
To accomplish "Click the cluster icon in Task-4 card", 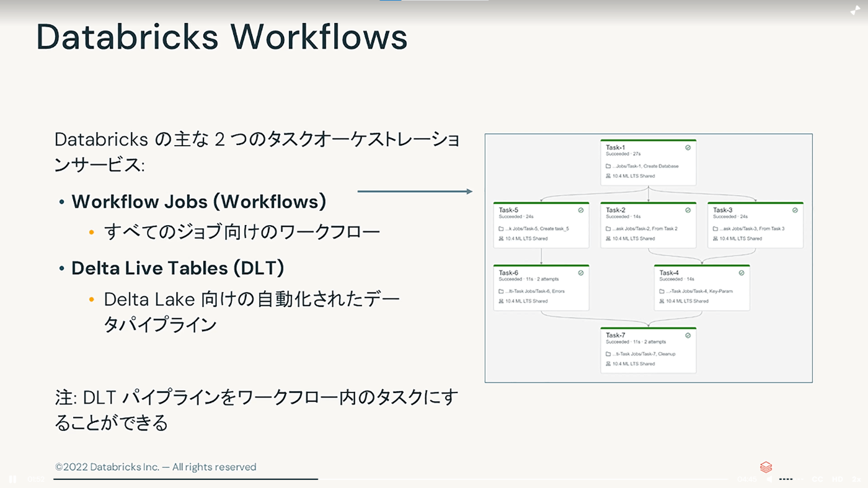I will [x=662, y=301].
